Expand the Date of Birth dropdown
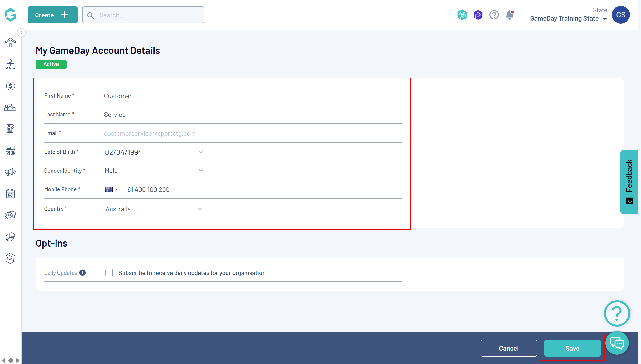Viewport: 641px width, 364px height. [x=201, y=152]
